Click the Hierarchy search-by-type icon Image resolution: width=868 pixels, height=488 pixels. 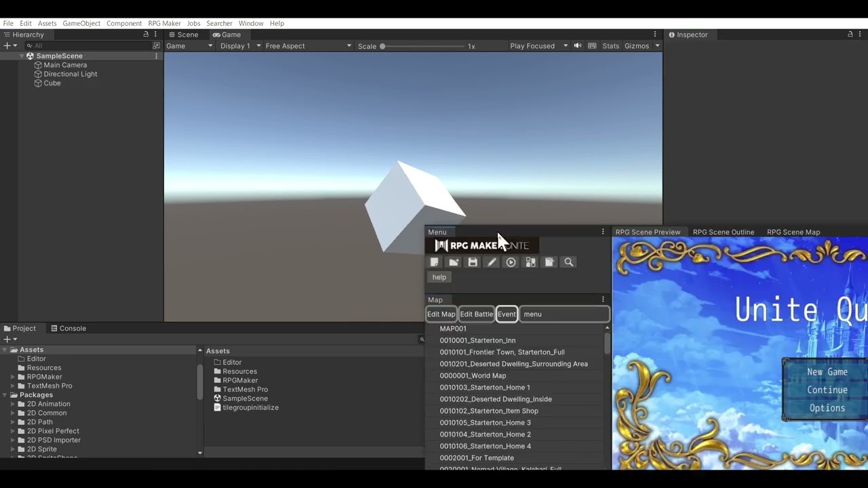[x=157, y=46]
